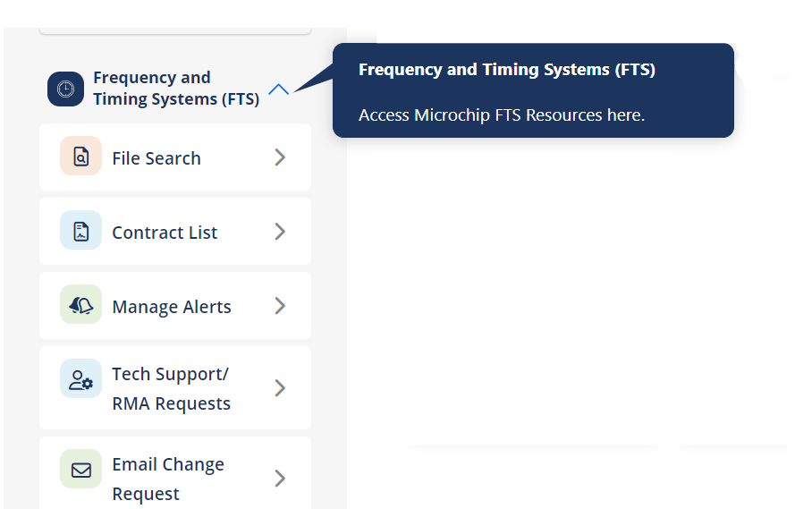Open the File Search menu item
Viewport: 812px width, 509px height.
(156, 158)
